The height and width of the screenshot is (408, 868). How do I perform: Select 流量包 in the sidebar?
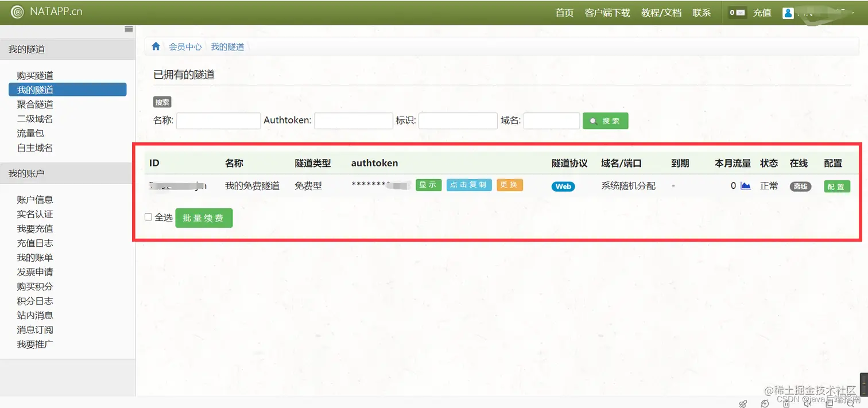[30, 133]
